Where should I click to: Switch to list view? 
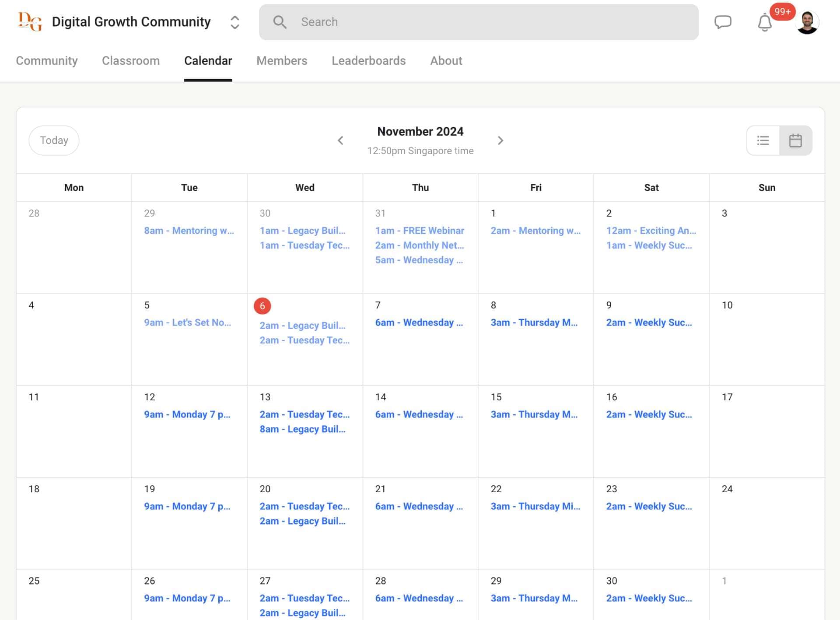point(763,140)
